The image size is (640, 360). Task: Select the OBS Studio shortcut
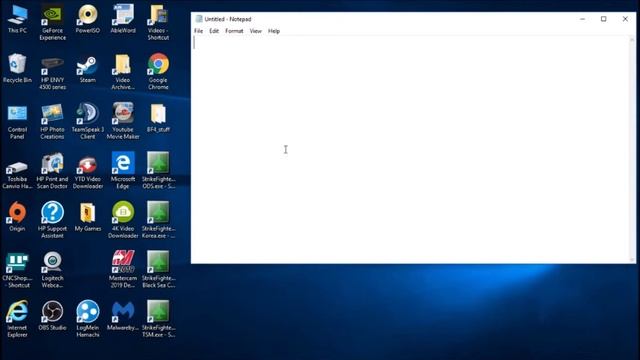52,316
